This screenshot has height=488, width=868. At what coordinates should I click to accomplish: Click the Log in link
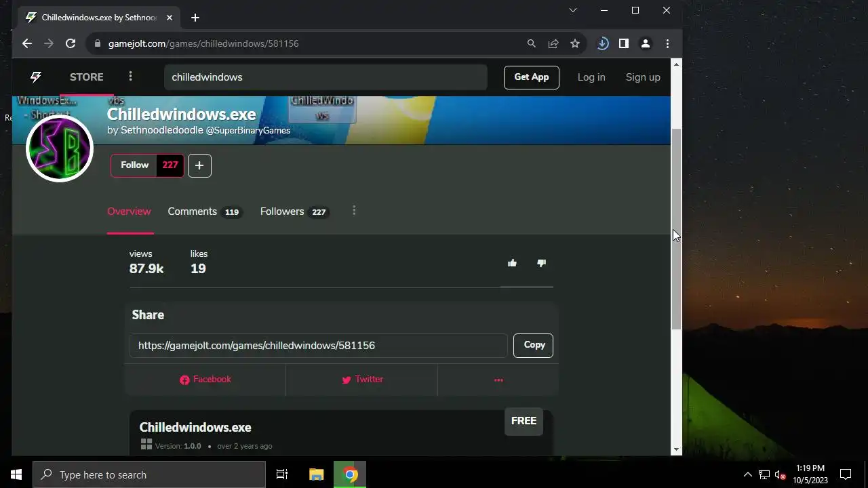point(591,77)
